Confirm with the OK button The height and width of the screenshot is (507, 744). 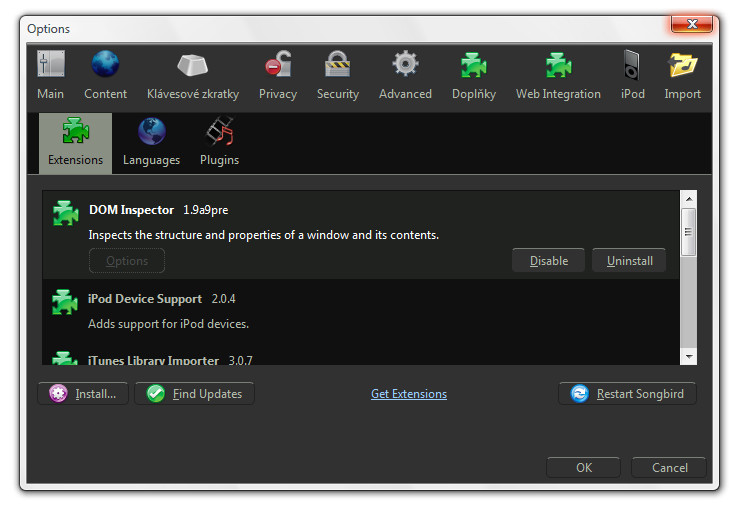584,468
